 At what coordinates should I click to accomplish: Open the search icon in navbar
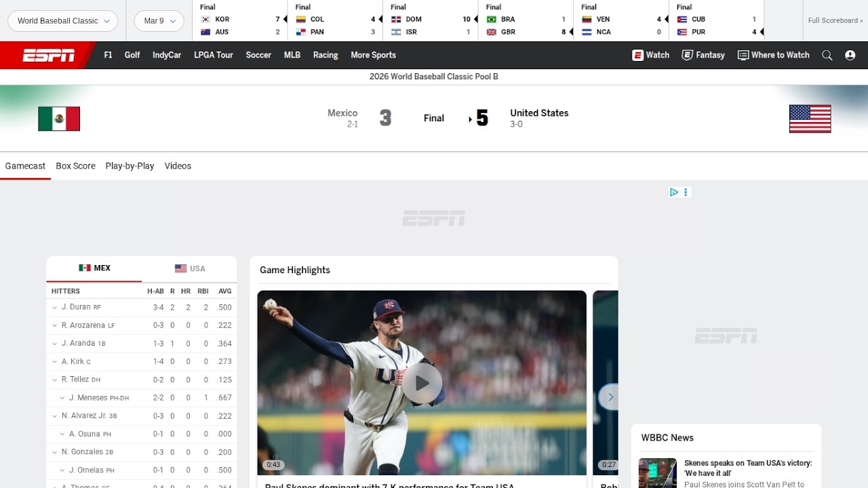click(x=827, y=56)
